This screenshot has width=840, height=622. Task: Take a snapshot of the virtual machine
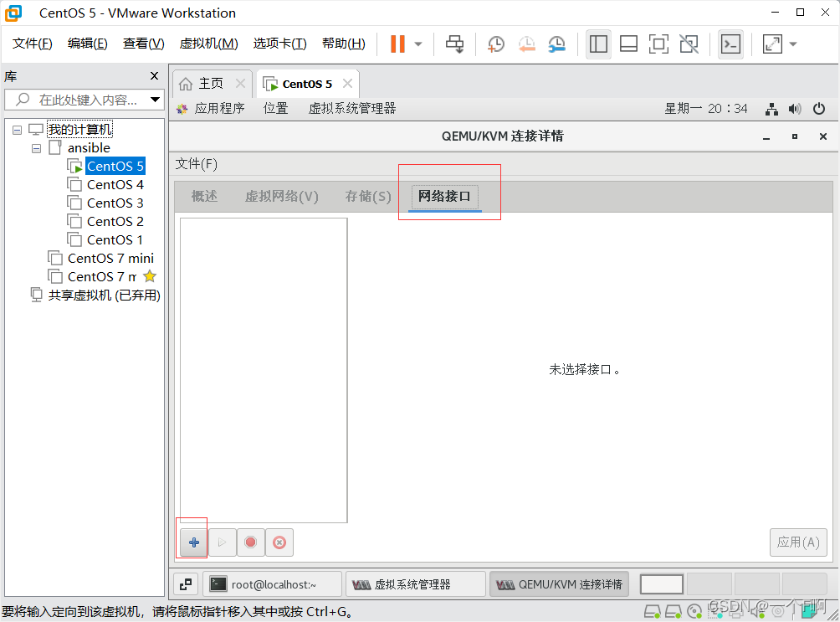point(495,44)
